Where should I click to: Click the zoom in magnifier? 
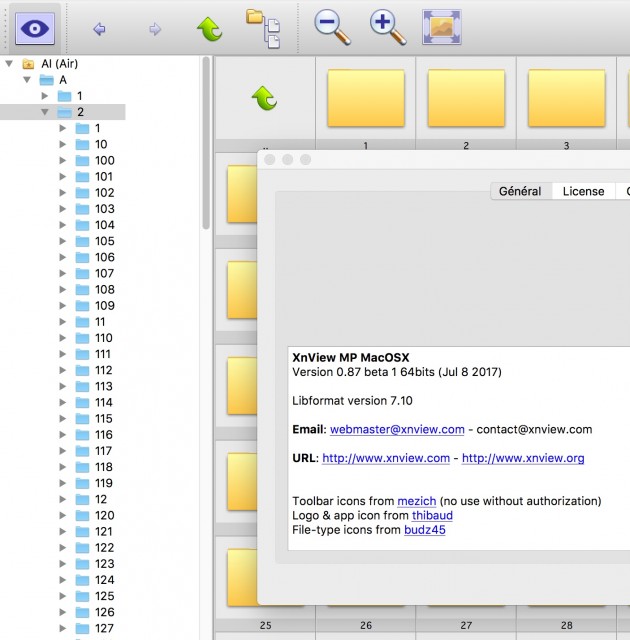[388, 27]
